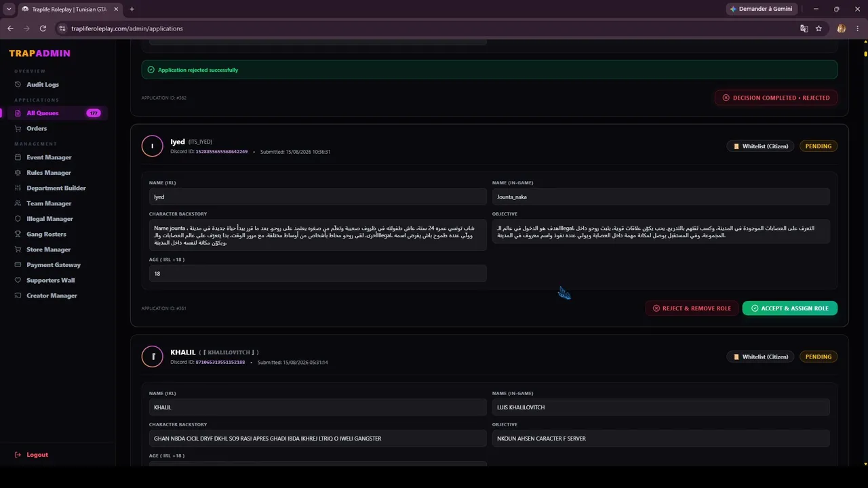Click the KHALILOVITCH username beside KHALIL

click(x=229, y=352)
